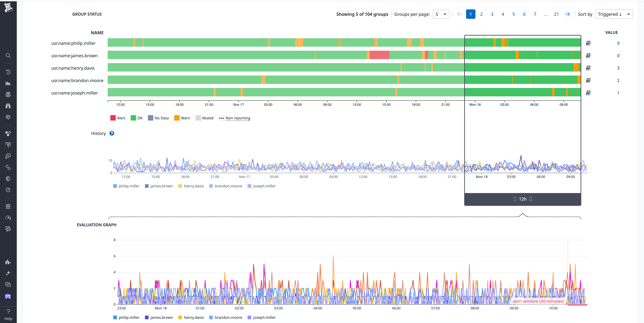Expand the sparkles Bits AI sidebar icon
644x323 pixels.
pos(8,273)
